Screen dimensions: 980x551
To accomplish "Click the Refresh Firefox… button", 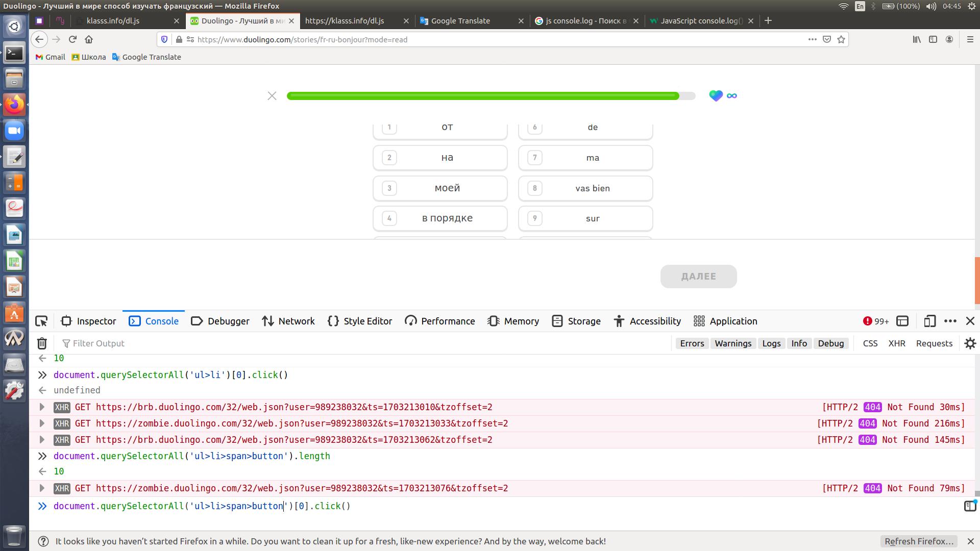I will point(919,541).
